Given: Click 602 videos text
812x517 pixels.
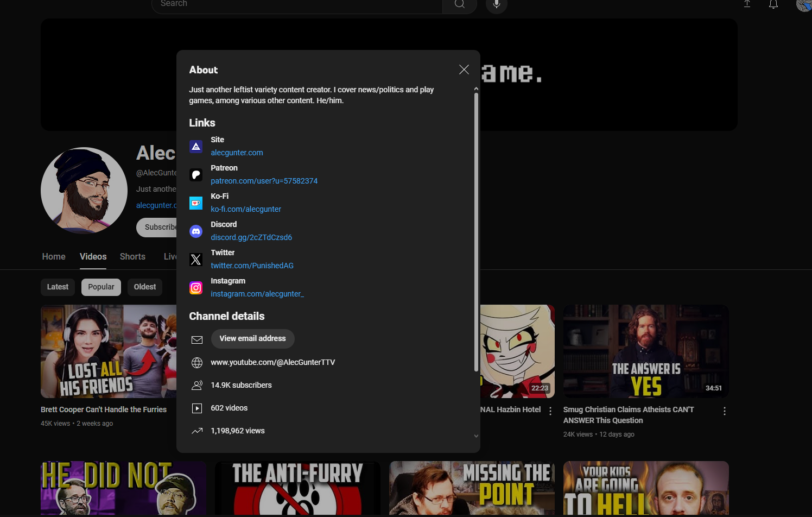Looking at the screenshot, I should click(229, 408).
